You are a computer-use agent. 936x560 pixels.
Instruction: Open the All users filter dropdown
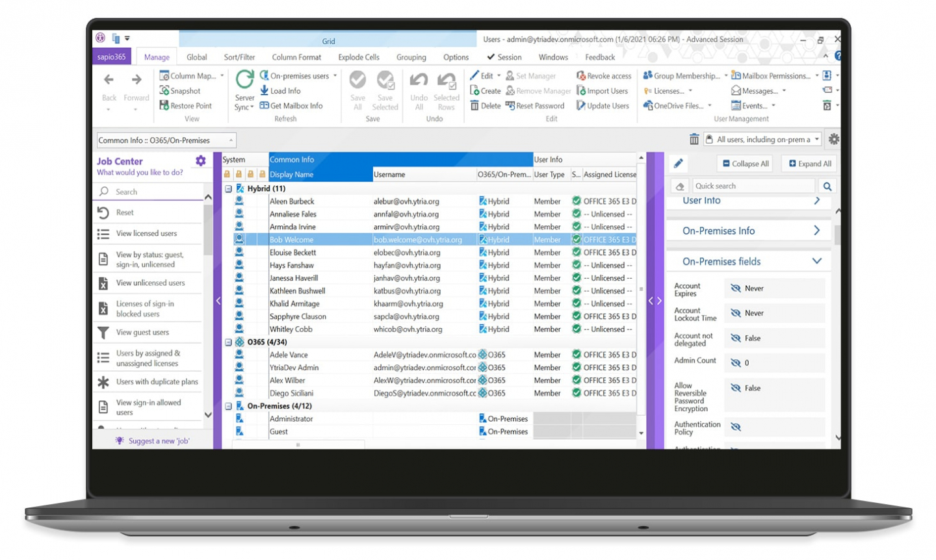click(762, 139)
